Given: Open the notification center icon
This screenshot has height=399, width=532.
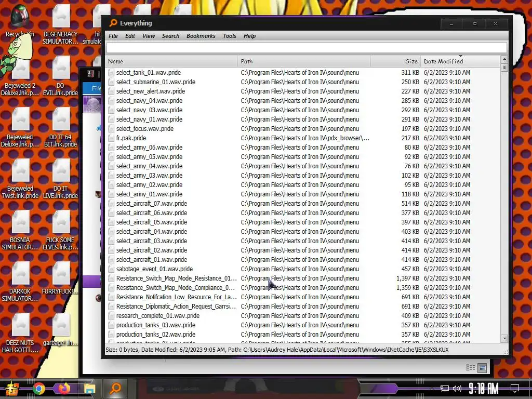Looking at the screenshot, I should (514, 388).
